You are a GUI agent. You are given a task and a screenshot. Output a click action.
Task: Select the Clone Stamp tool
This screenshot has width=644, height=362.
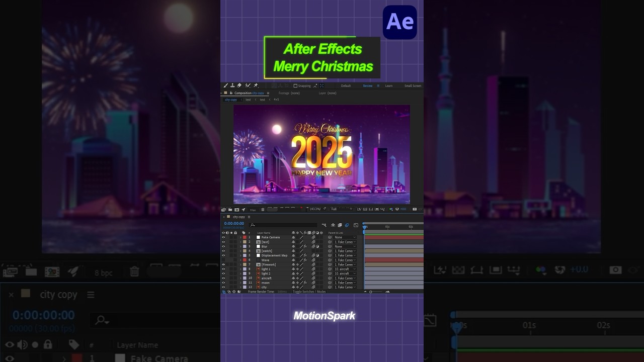point(232,85)
